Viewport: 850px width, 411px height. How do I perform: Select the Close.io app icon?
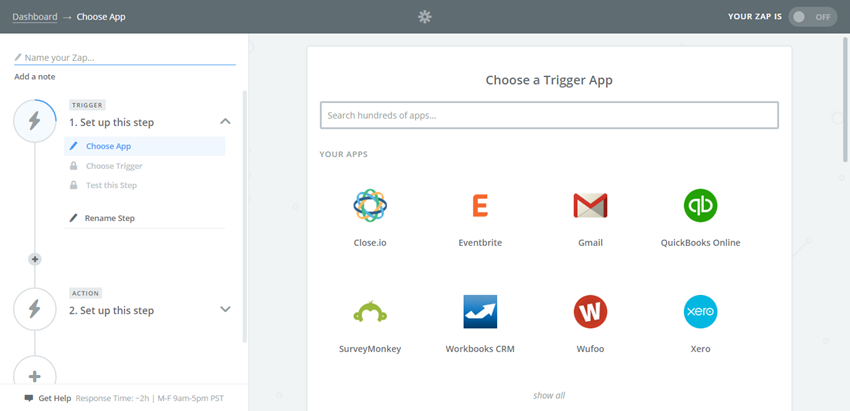click(370, 206)
